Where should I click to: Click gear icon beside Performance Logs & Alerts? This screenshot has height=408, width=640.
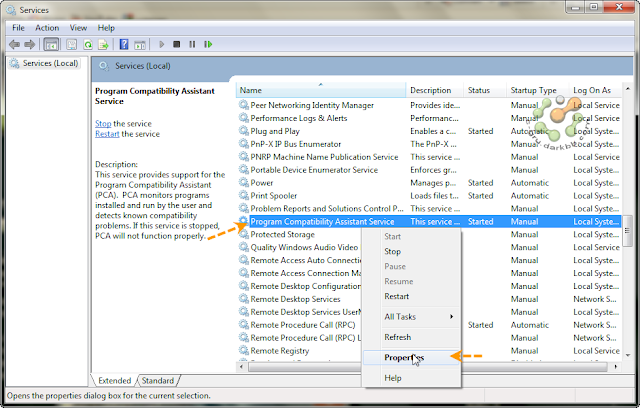[x=244, y=118]
